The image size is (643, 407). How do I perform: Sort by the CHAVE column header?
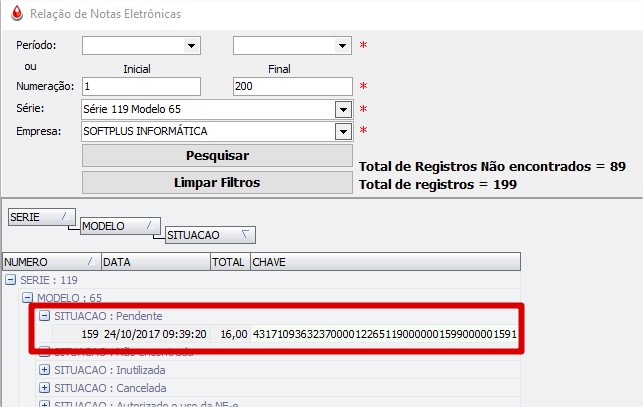385,262
